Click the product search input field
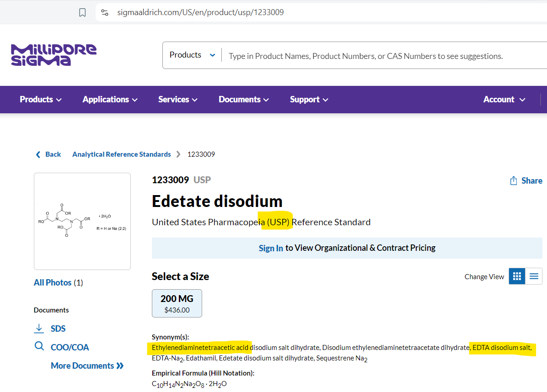547x392 pixels. (x=384, y=56)
